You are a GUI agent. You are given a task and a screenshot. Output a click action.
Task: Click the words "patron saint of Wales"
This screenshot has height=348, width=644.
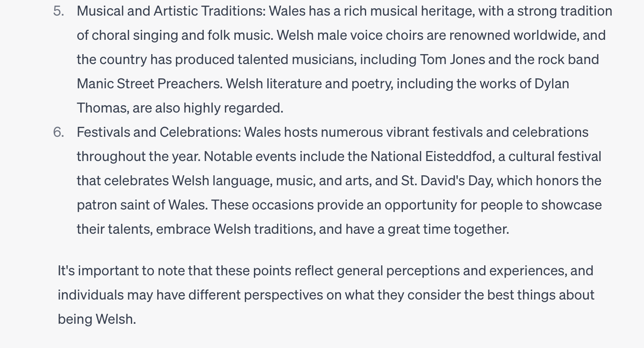(142, 205)
